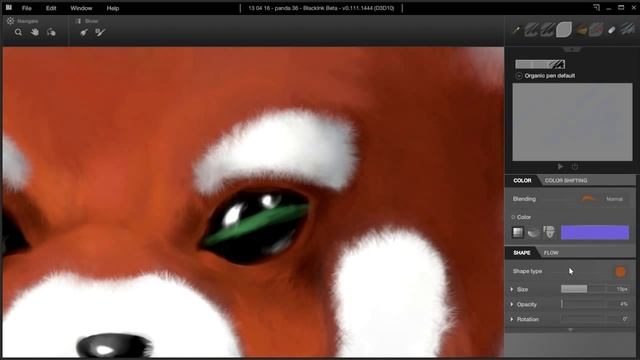
Task: Open the File menu
Action: tap(27, 8)
